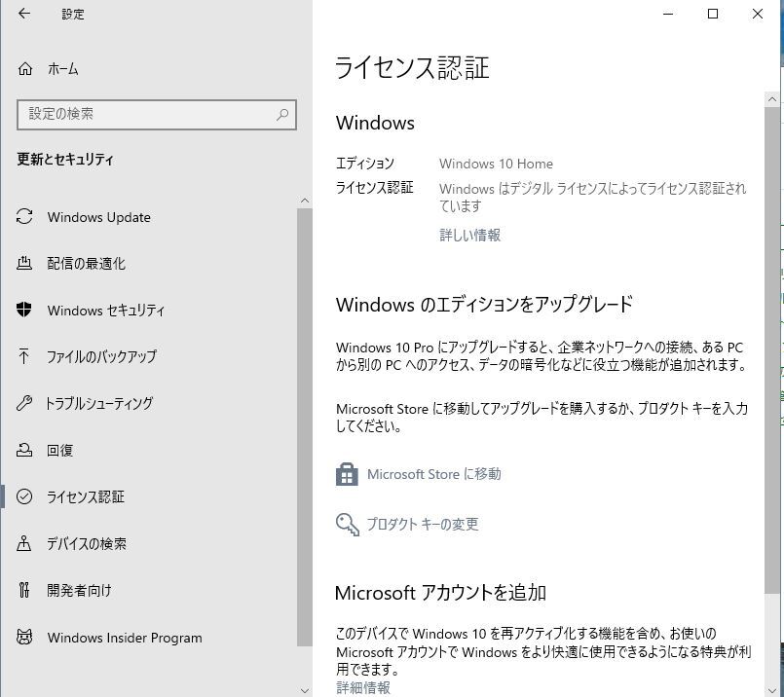Click the 更新とセキュリティ section heading
The height and width of the screenshot is (697, 784).
[65, 160]
